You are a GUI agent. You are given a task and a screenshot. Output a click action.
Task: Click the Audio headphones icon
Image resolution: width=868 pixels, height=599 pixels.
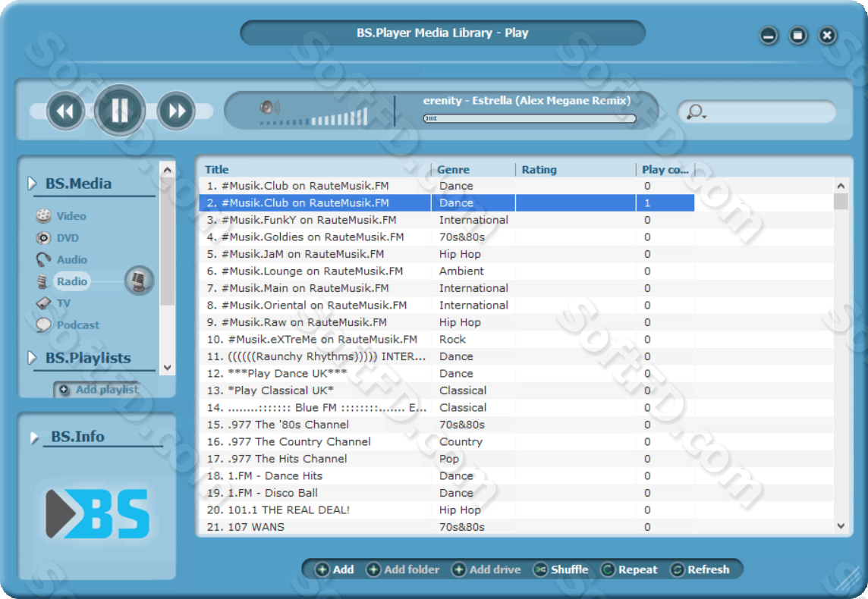(43, 259)
